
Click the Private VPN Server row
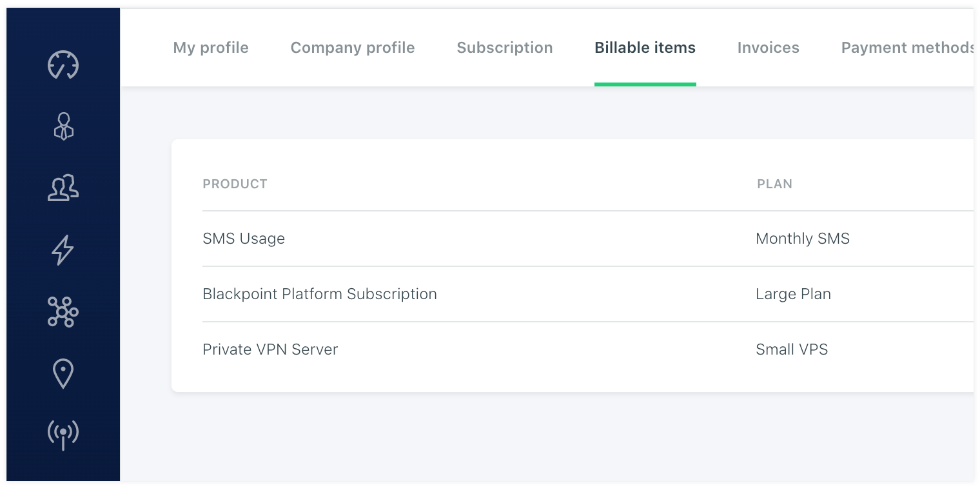[x=270, y=349]
